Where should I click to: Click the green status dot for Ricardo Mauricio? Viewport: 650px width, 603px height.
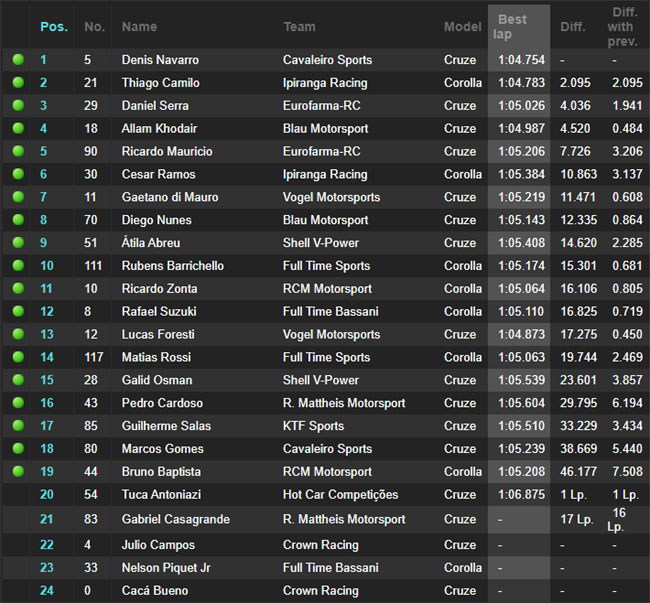point(18,151)
